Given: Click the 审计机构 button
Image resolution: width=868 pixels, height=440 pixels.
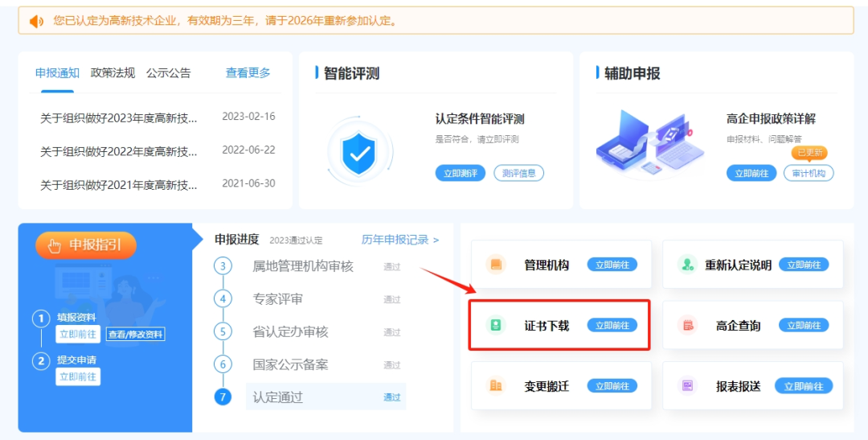Looking at the screenshot, I should tap(809, 173).
